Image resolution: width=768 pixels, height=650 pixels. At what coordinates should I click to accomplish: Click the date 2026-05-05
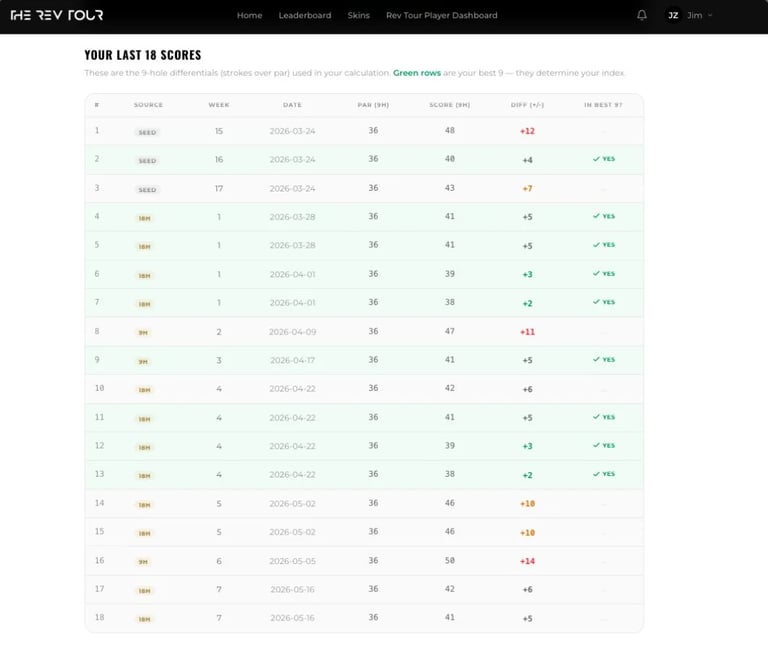click(292, 561)
